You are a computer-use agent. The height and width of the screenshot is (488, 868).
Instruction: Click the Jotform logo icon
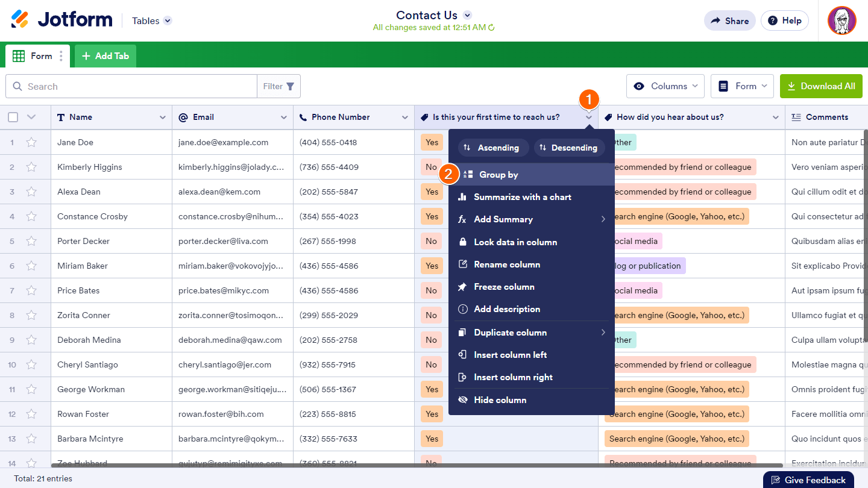pos(20,20)
